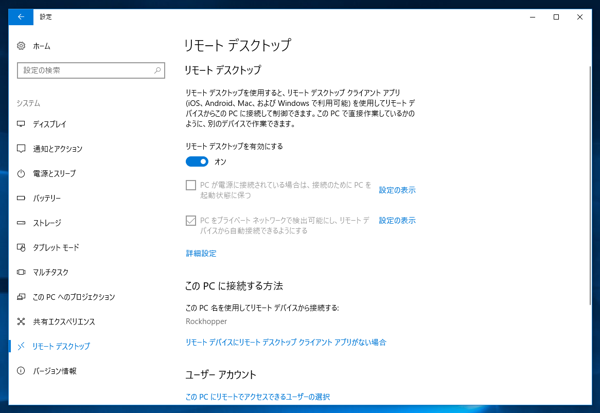Open ストレージ settings page
600x413 pixels.
(x=47, y=223)
